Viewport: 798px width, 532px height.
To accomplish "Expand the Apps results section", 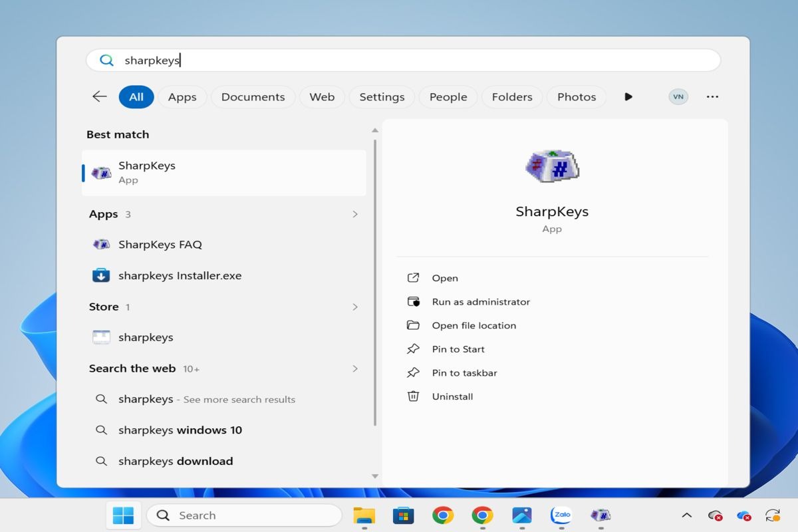I will pos(355,214).
